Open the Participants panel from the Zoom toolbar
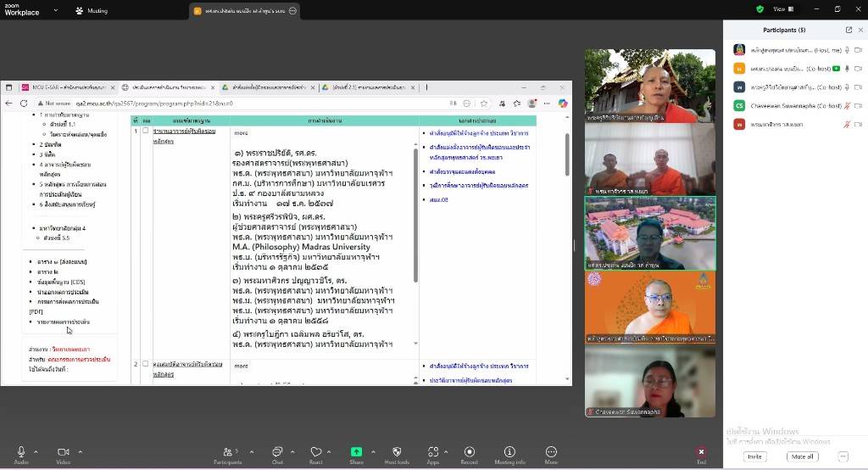Screen dimensions: 868x470 (x=227, y=455)
